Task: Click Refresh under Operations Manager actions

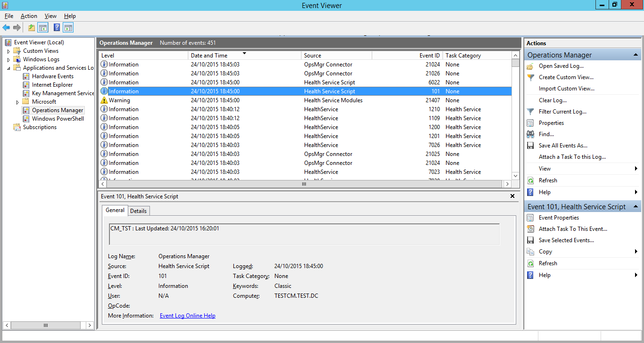Action: (548, 180)
